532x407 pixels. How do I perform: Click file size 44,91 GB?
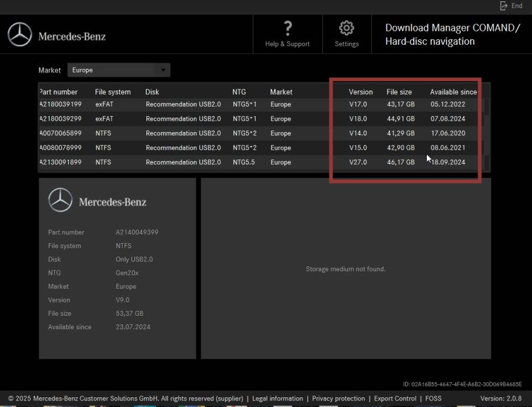tap(401, 119)
